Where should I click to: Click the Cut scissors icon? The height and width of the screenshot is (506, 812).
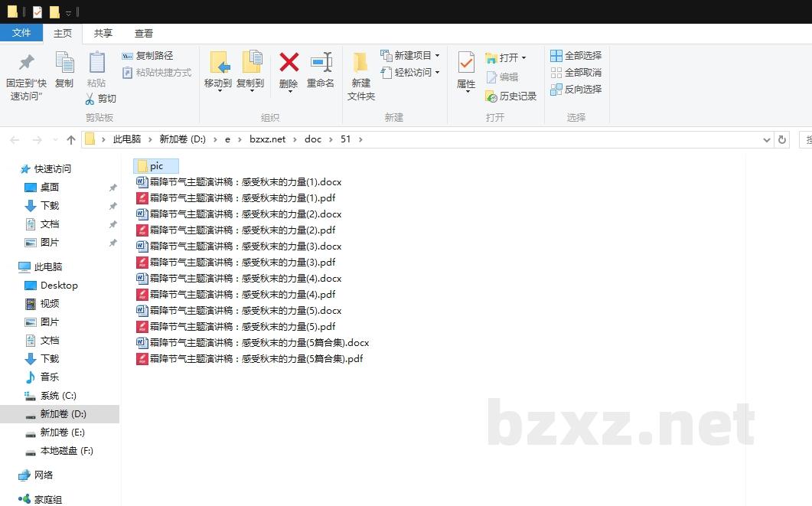click(90, 99)
